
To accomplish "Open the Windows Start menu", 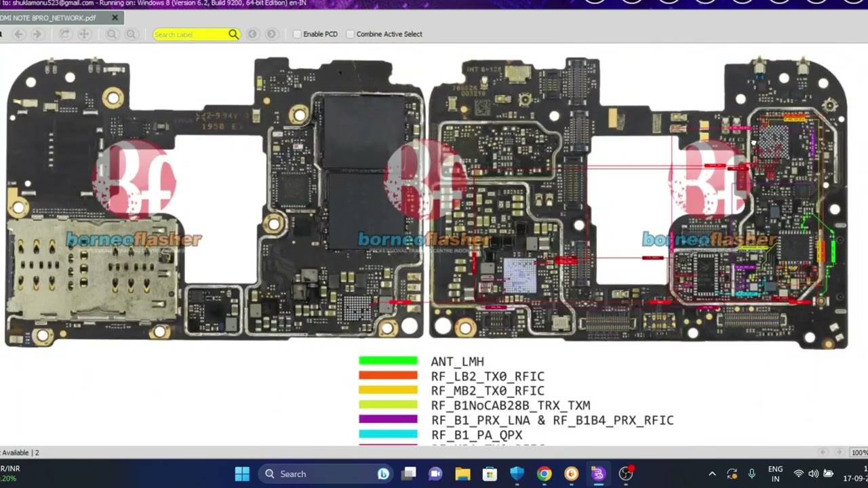I will pos(242,474).
